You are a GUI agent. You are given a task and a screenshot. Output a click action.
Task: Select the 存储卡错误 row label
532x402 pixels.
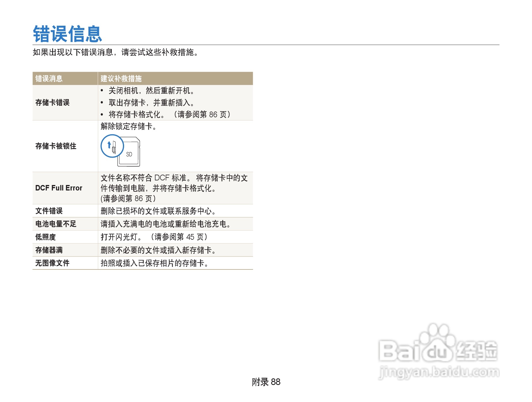pos(52,103)
